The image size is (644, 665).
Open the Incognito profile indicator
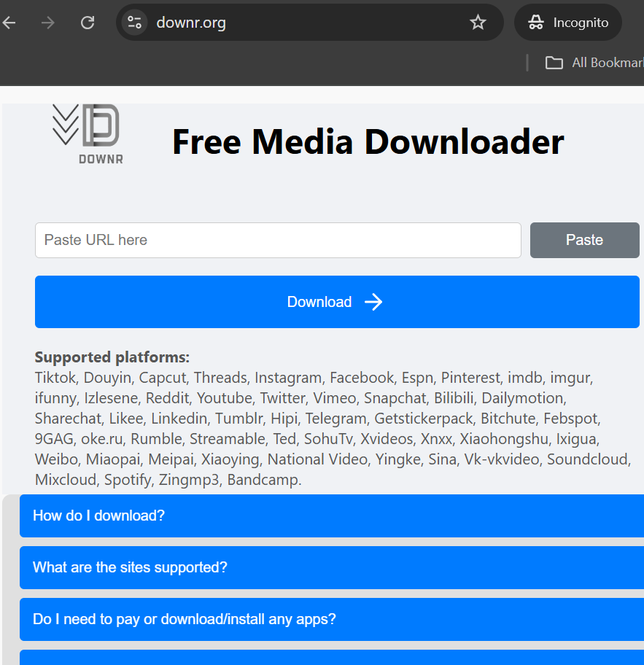568,23
